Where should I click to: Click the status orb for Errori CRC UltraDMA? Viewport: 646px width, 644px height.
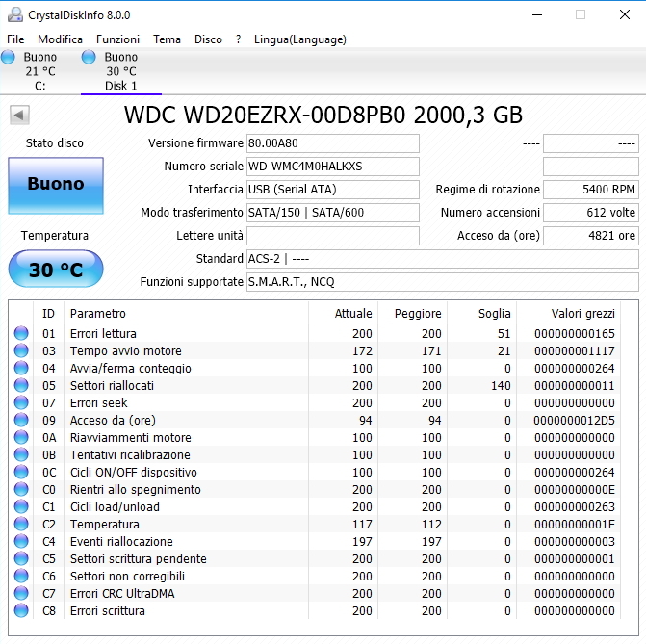point(21,593)
